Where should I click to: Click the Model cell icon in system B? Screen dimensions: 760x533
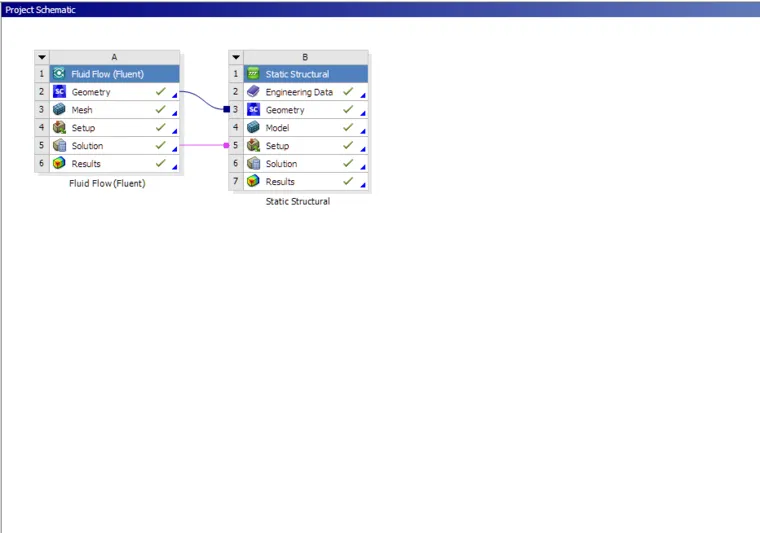(x=253, y=127)
